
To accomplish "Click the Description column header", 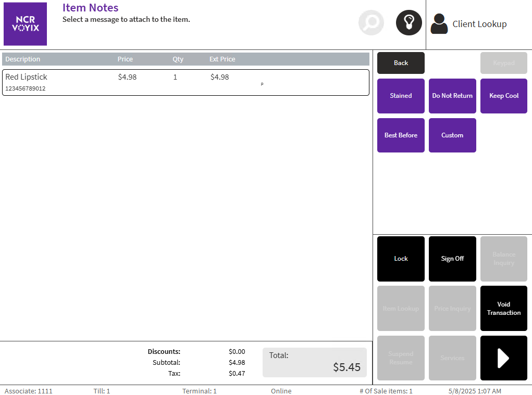I will pyautogui.click(x=23, y=59).
